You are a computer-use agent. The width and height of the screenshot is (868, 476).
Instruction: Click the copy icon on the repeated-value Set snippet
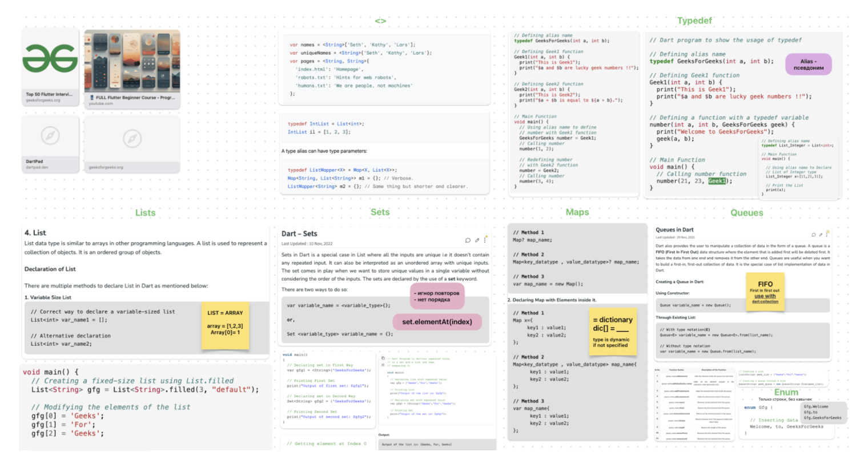point(383,358)
